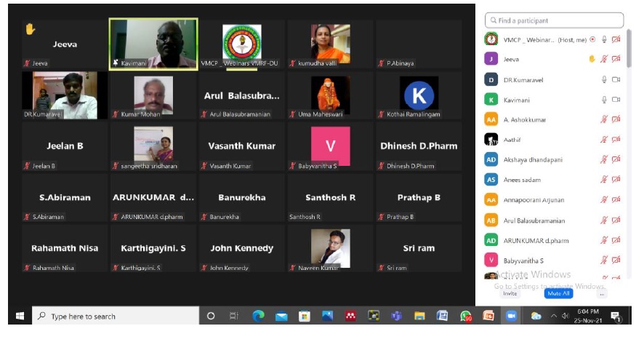Click the raised hand icon on Jeeva's tile

point(30,29)
